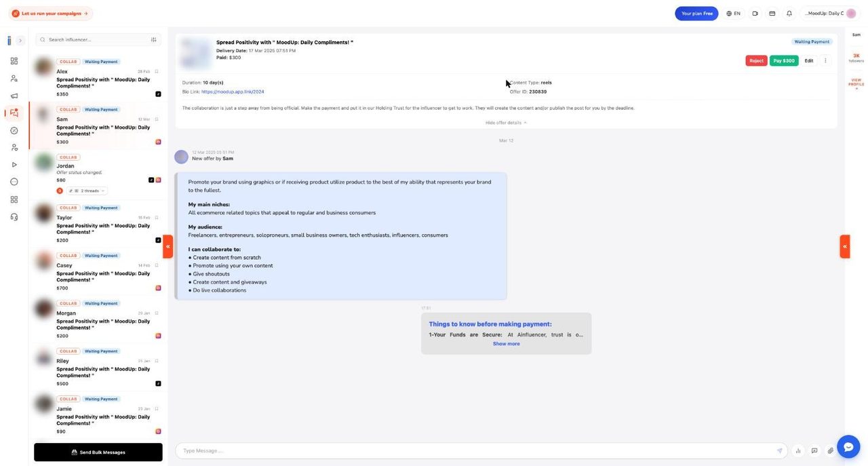This screenshot has height=466, width=868.
Task: Click the campaign thumbnail in offer header
Action: (x=195, y=52)
